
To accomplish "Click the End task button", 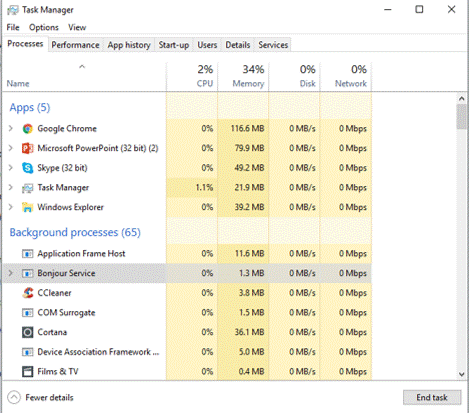I will [432, 397].
